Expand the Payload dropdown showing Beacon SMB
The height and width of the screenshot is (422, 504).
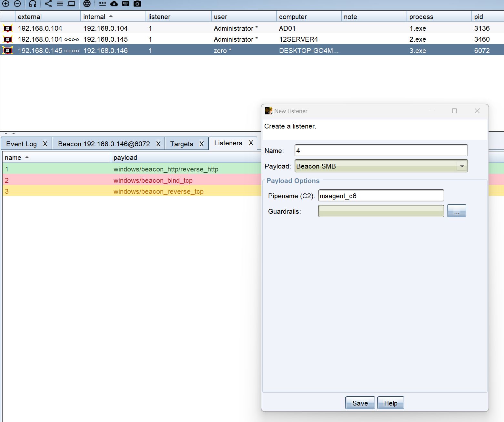[x=462, y=166]
